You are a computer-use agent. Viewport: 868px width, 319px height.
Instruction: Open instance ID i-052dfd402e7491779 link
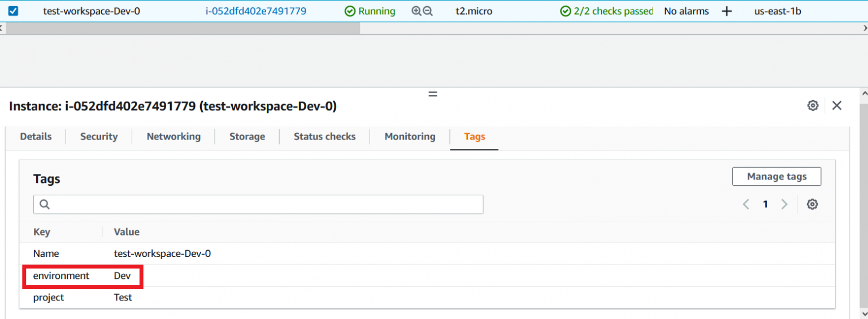tap(255, 11)
